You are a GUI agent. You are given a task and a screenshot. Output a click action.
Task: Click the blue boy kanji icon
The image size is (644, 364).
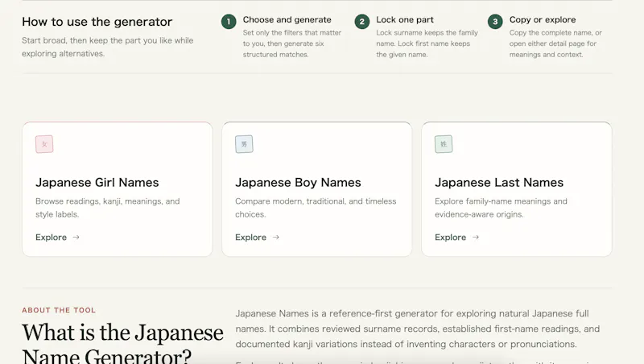coord(244,144)
